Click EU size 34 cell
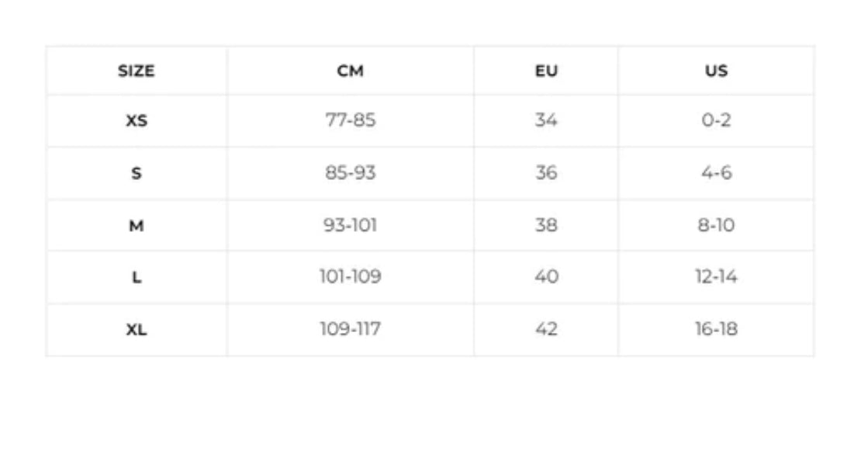The width and height of the screenshot is (868, 454). 546,121
